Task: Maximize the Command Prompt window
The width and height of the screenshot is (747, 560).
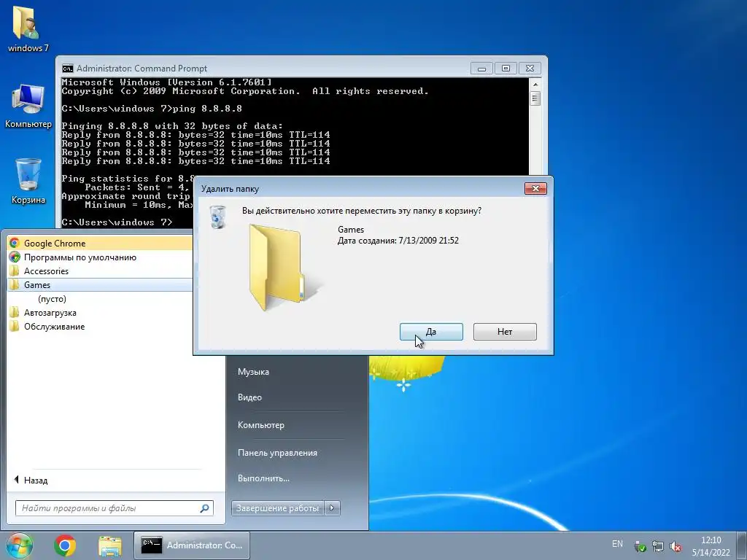Action: tap(506, 69)
